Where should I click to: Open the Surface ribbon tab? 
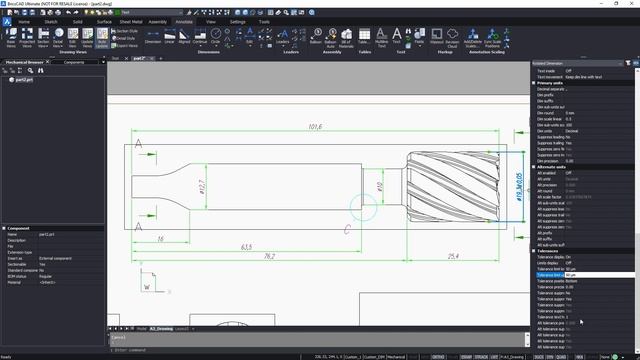pyautogui.click(x=104, y=22)
